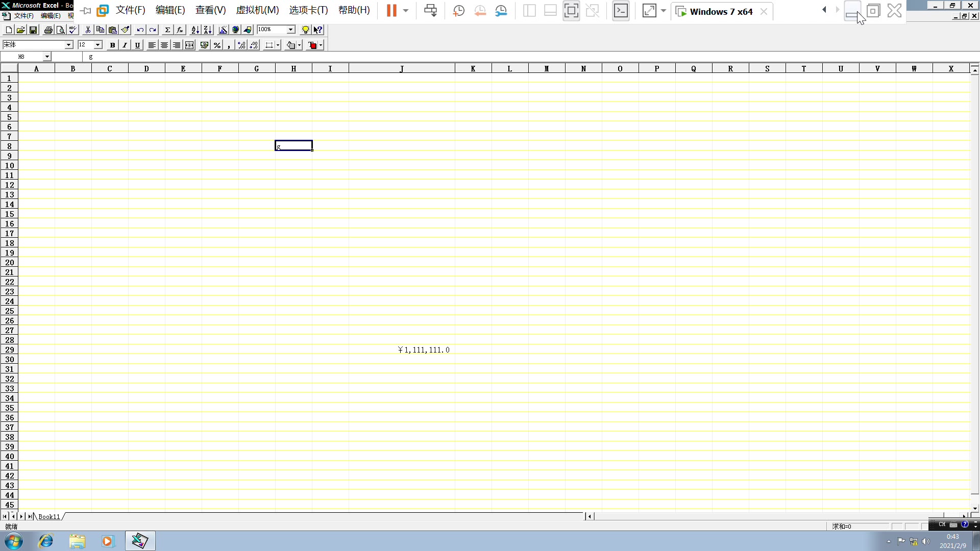Image resolution: width=980 pixels, height=551 pixels.
Task: Toggle Italic formatting button
Action: 125,45
